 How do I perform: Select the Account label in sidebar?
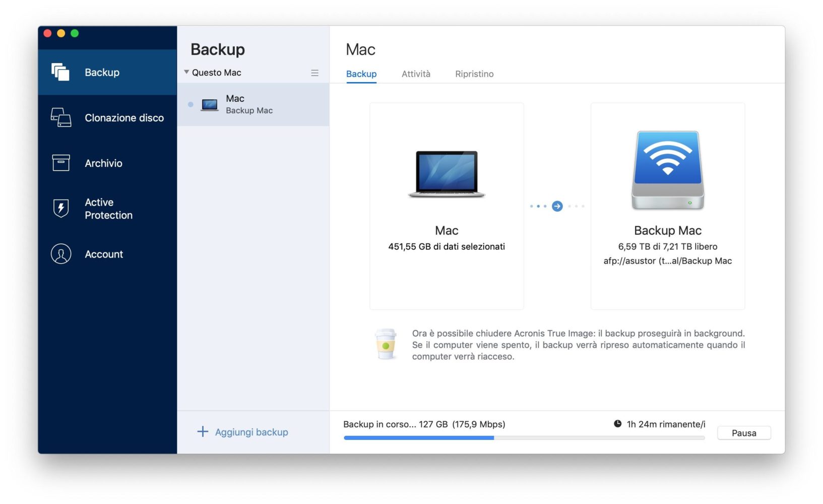pyautogui.click(x=104, y=255)
